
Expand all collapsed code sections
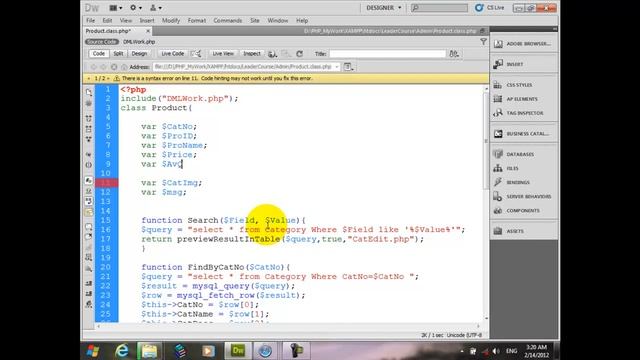(89, 139)
